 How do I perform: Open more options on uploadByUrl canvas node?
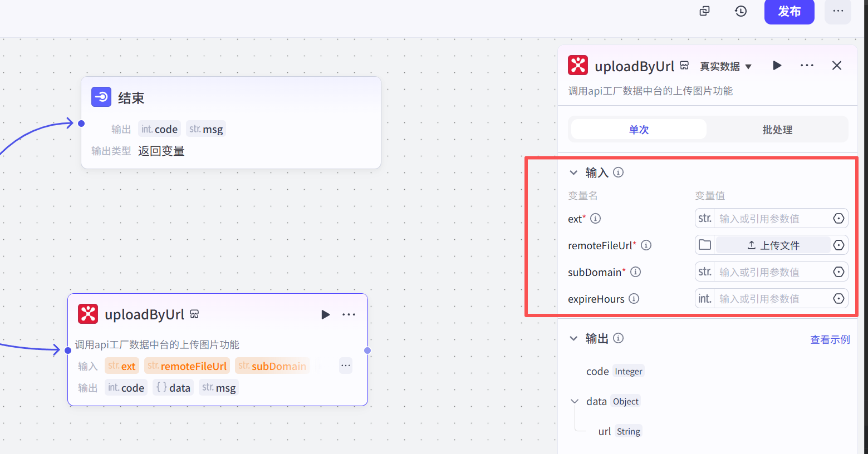349,315
